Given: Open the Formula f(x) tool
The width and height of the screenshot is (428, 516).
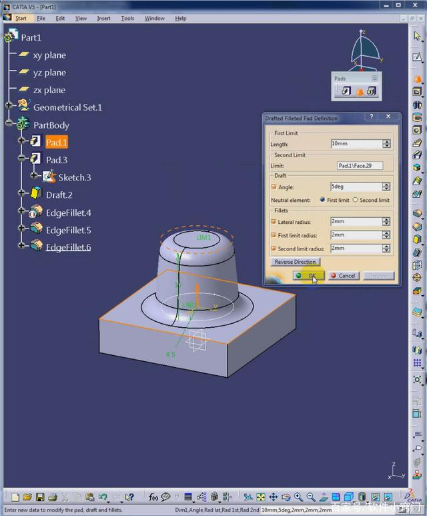Looking at the screenshot, I should coord(153,497).
